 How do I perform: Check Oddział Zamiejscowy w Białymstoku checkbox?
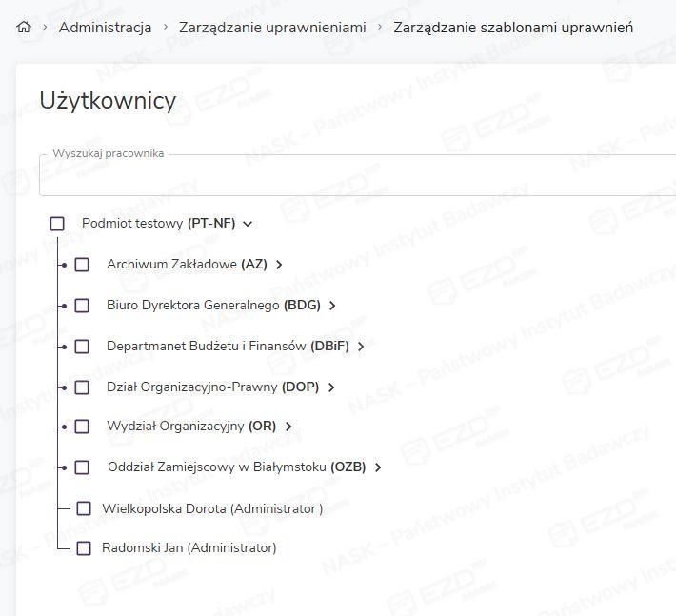[82, 467]
